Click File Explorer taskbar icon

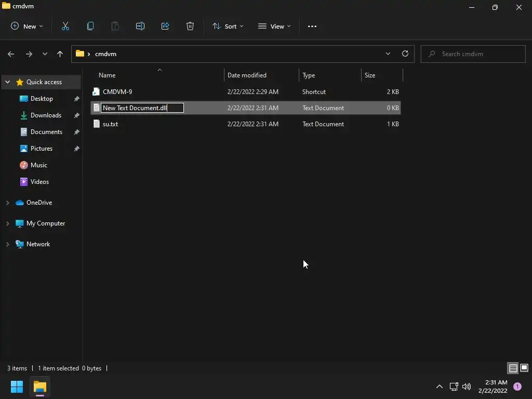tap(39, 387)
